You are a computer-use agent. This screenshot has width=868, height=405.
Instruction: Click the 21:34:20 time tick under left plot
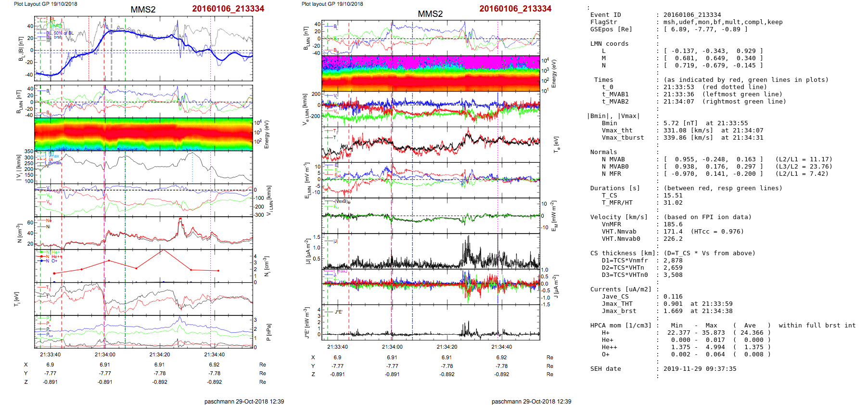coord(160,355)
